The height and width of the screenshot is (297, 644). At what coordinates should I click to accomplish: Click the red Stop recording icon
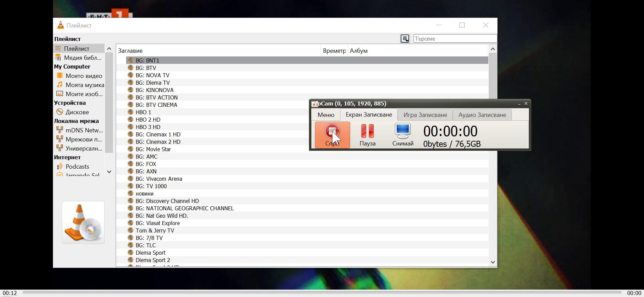tap(332, 132)
